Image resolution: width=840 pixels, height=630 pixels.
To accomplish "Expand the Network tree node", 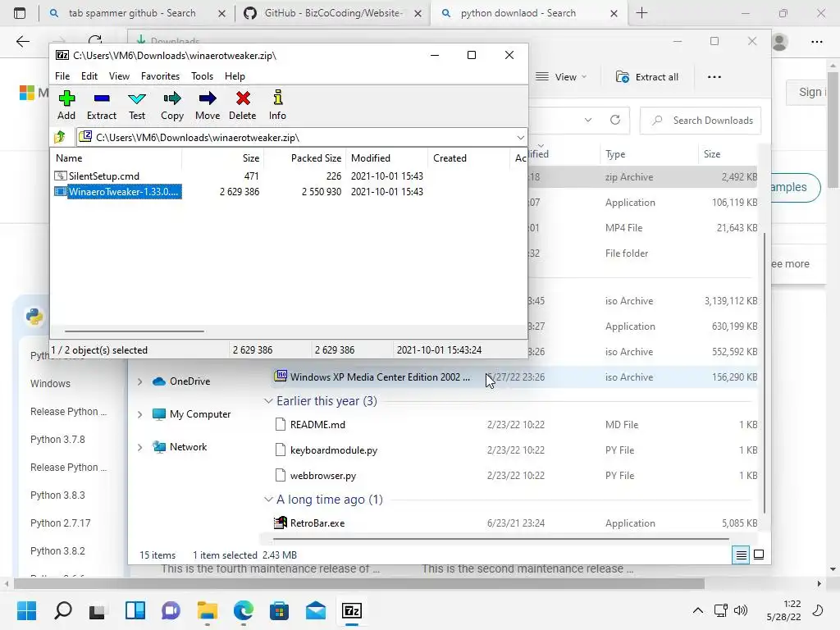I will pos(139,447).
